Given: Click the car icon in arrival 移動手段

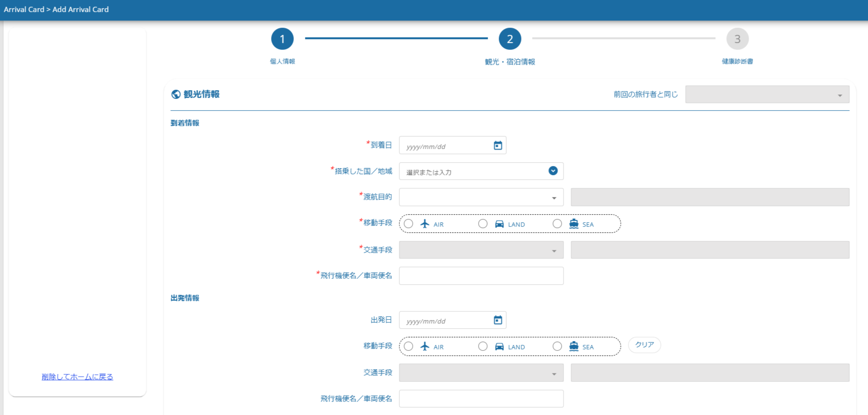Looking at the screenshot, I should click(499, 224).
